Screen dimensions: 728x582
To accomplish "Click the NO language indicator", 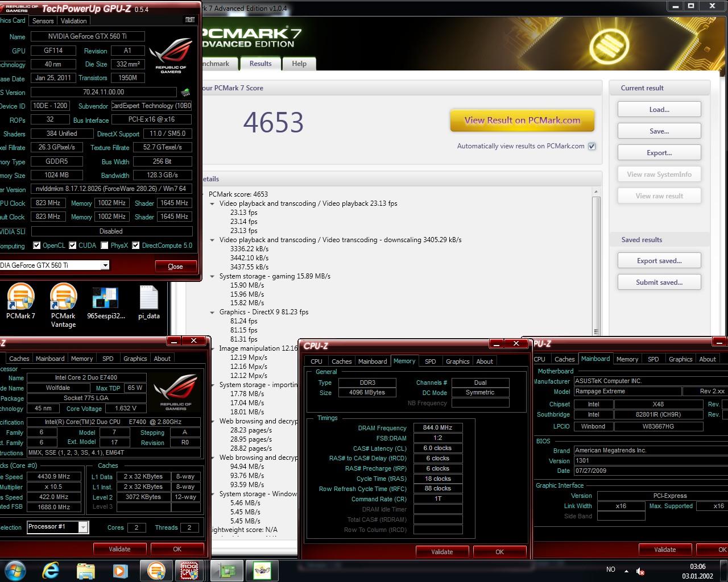I will coord(611,569).
